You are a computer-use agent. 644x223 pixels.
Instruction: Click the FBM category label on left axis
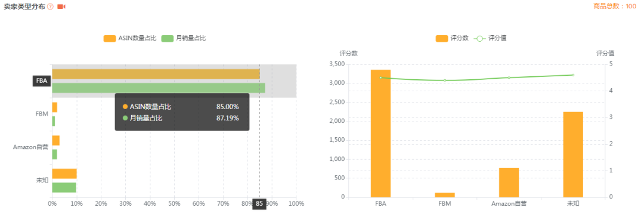pos(42,114)
